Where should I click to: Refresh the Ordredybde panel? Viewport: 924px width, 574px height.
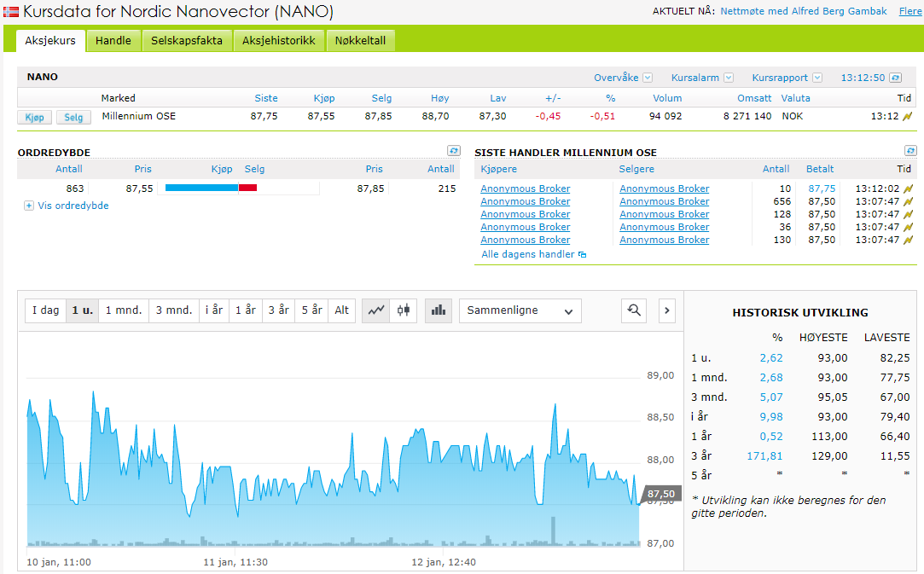click(x=453, y=151)
